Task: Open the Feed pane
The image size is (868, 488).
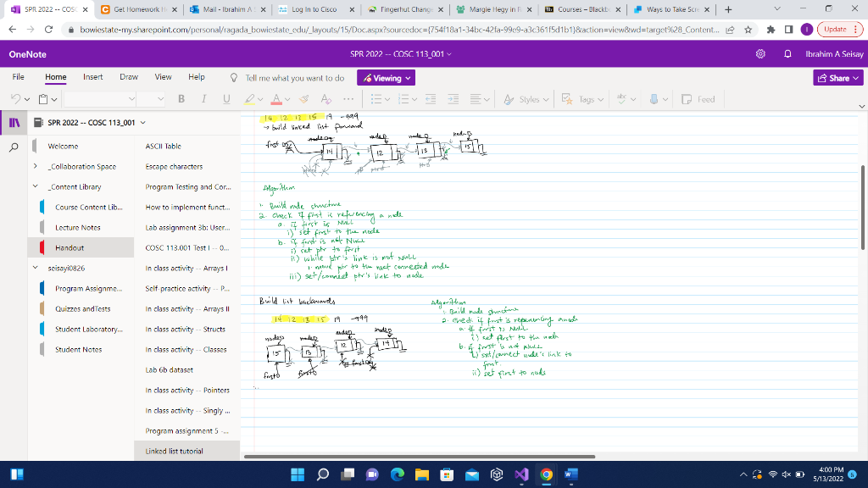Action: pyautogui.click(x=698, y=99)
